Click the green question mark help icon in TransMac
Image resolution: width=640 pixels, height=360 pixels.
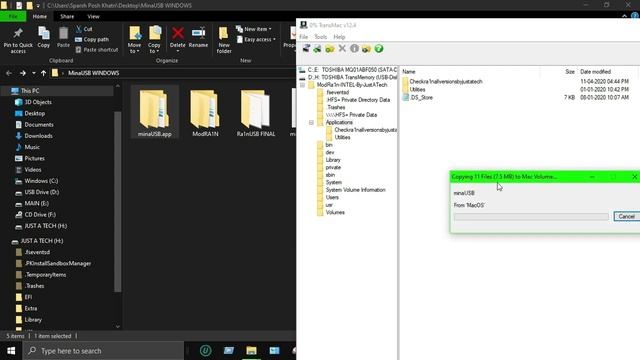(x=379, y=49)
